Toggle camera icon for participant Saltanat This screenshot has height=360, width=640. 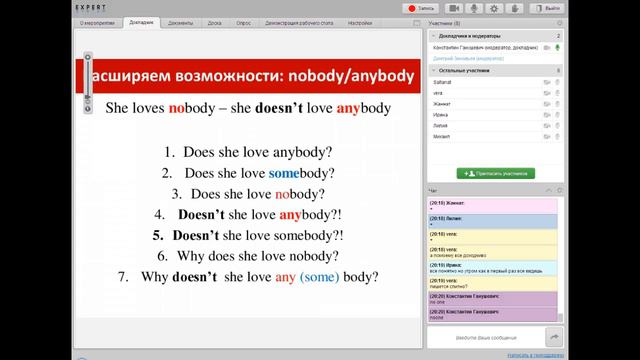tap(547, 82)
